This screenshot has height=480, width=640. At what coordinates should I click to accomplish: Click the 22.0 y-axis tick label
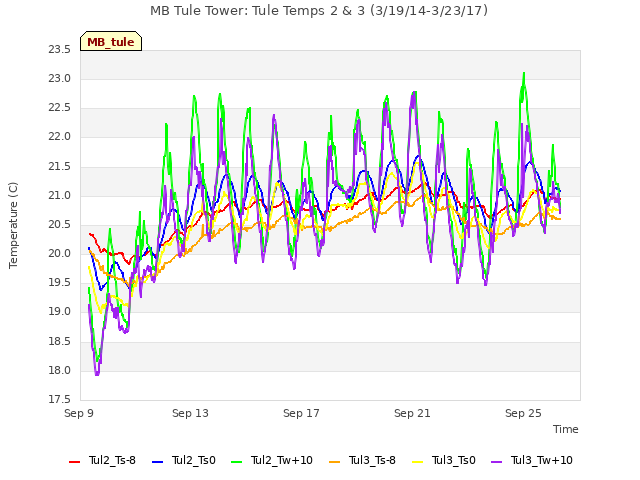coord(60,137)
